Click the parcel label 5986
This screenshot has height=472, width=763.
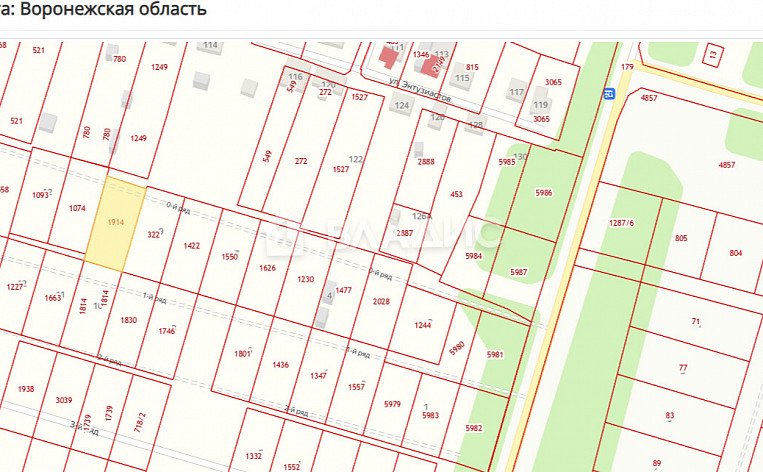pyautogui.click(x=544, y=193)
